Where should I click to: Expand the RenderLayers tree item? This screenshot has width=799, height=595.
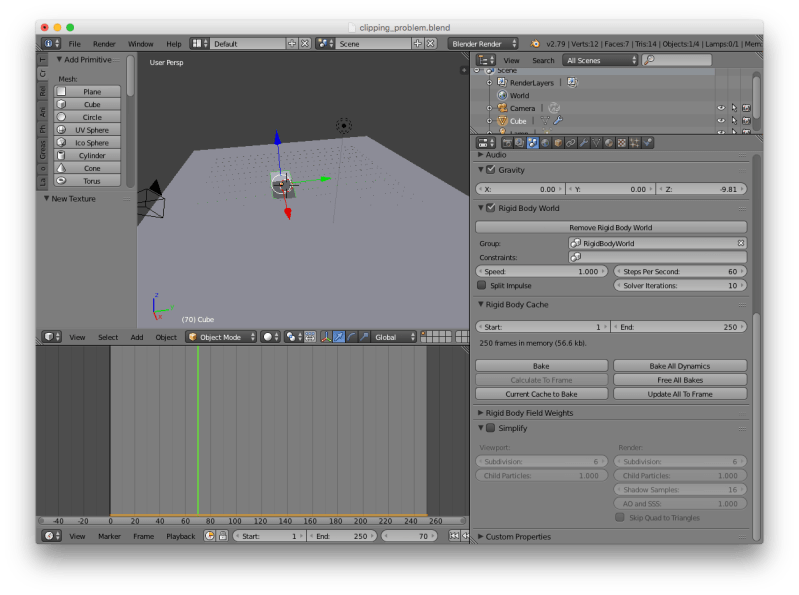coord(489,83)
